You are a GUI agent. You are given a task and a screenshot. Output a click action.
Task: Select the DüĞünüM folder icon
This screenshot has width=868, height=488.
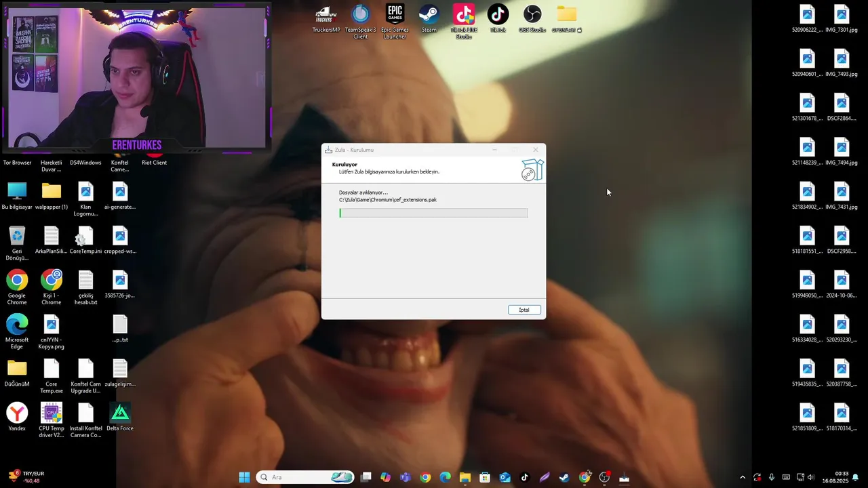pos(17,372)
